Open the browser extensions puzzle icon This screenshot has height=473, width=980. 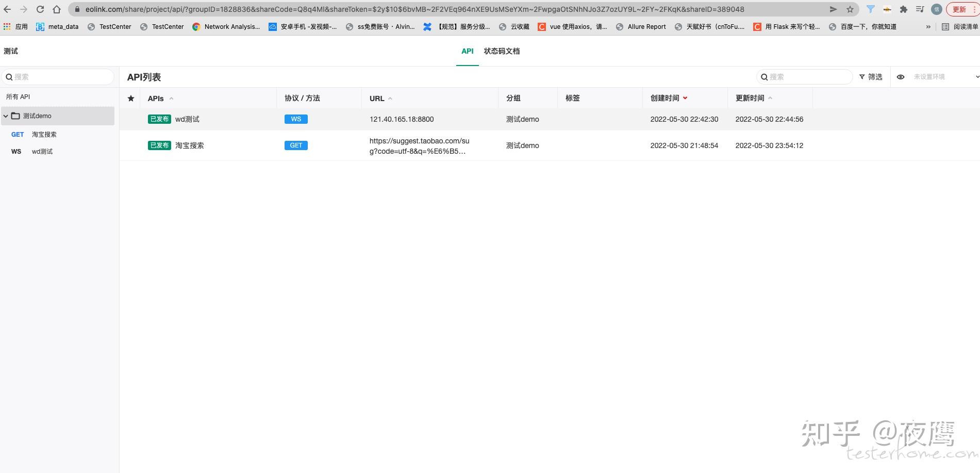point(903,9)
